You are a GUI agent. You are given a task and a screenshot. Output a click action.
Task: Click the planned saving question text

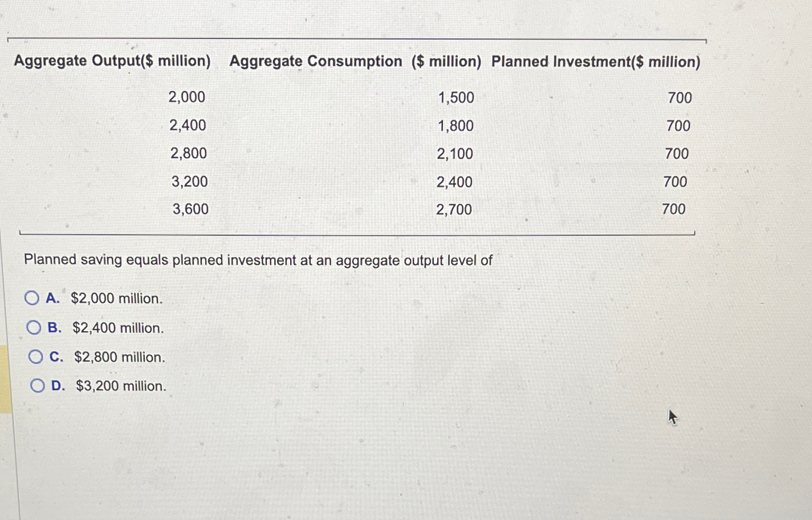258,260
